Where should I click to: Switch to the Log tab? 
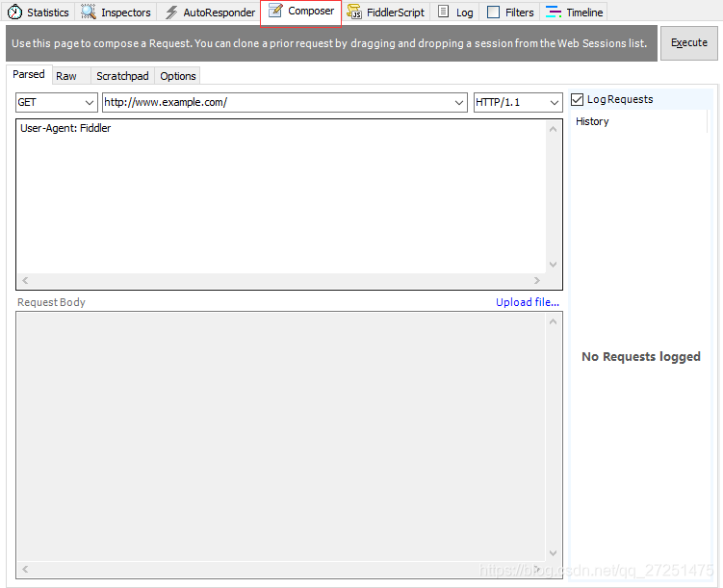(x=455, y=12)
